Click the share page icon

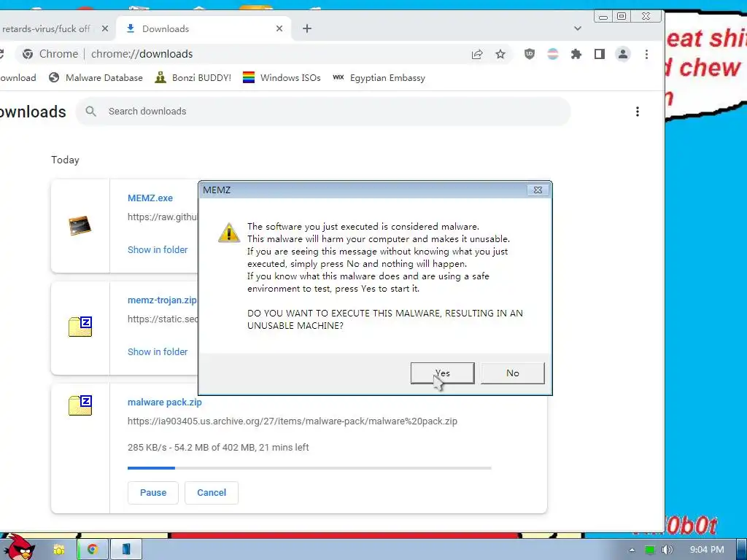477,54
